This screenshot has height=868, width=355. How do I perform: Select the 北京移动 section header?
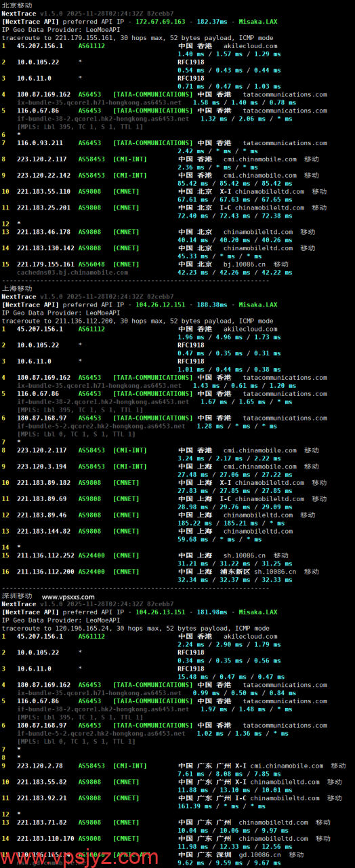(17, 5)
